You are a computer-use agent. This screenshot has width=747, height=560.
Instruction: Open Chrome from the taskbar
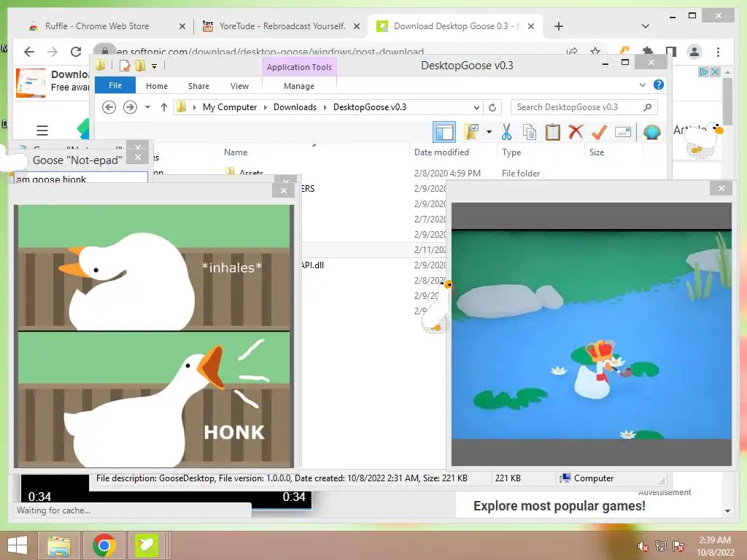(104, 545)
